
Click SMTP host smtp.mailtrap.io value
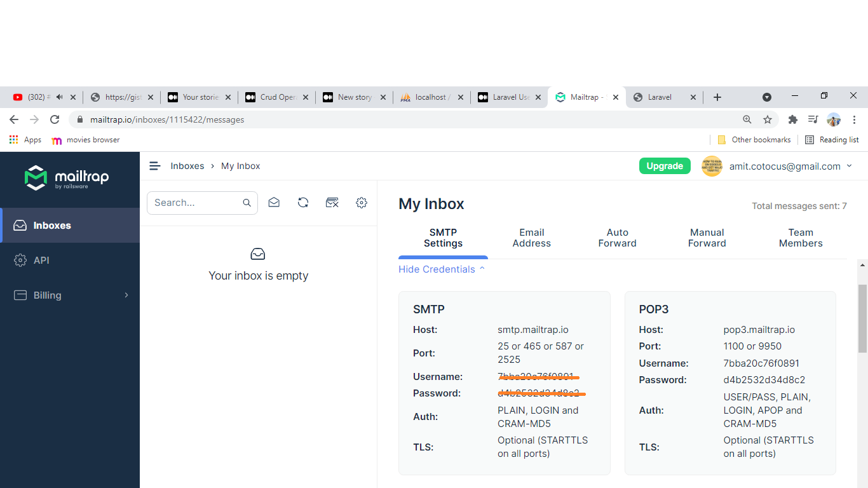533,330
